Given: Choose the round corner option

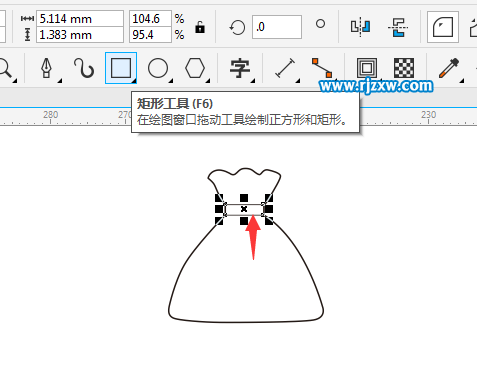Looking at the screenshot, I should [x=443, y=27].
